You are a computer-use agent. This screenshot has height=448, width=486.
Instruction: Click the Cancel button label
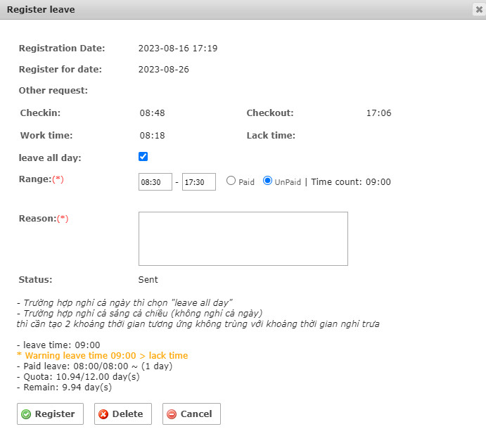click(x=196, y=414)
